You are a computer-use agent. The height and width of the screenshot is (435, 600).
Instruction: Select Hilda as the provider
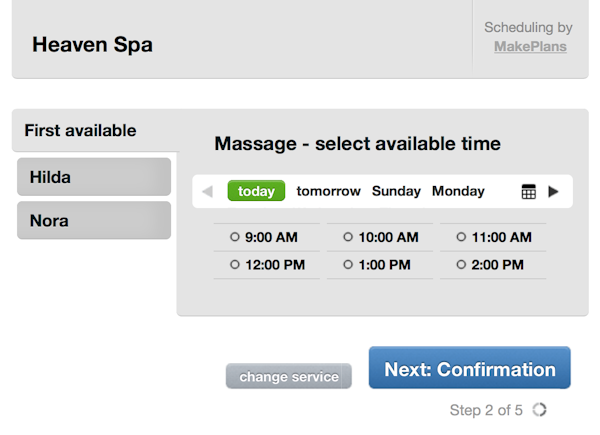[x=94, y=178]
